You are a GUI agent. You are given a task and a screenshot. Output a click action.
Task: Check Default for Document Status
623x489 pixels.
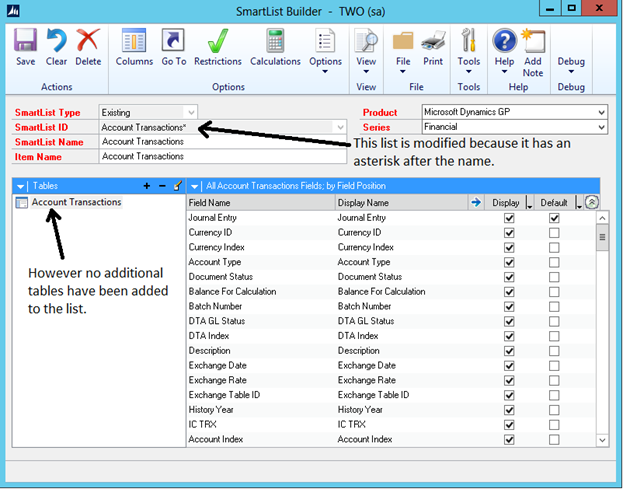coord(554,277)
